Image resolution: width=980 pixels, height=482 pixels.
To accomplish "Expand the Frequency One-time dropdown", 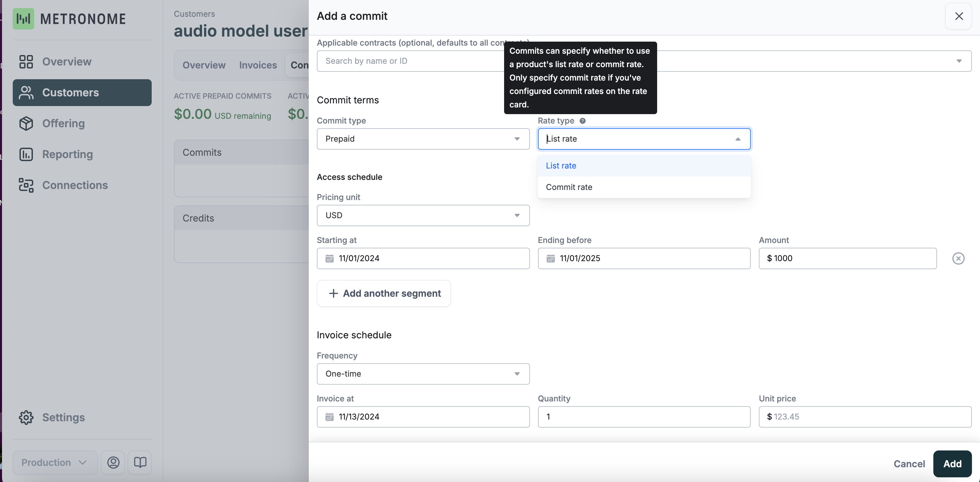I will [x=423, y=374].
